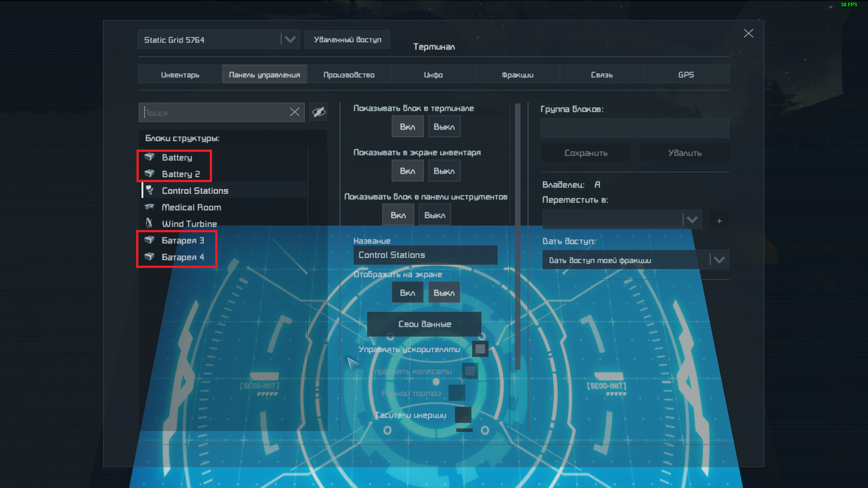This screenshot has width=868, height=488.
Task: Toggle the Гасители инерции checkbox
Action: pyautogui.click(x=463, y=415)
